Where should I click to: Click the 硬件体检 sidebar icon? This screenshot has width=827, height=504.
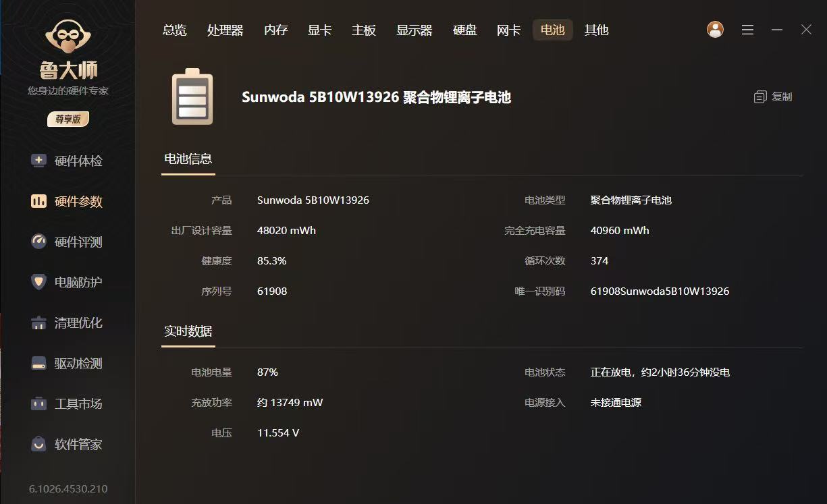(x=39, y=161)
